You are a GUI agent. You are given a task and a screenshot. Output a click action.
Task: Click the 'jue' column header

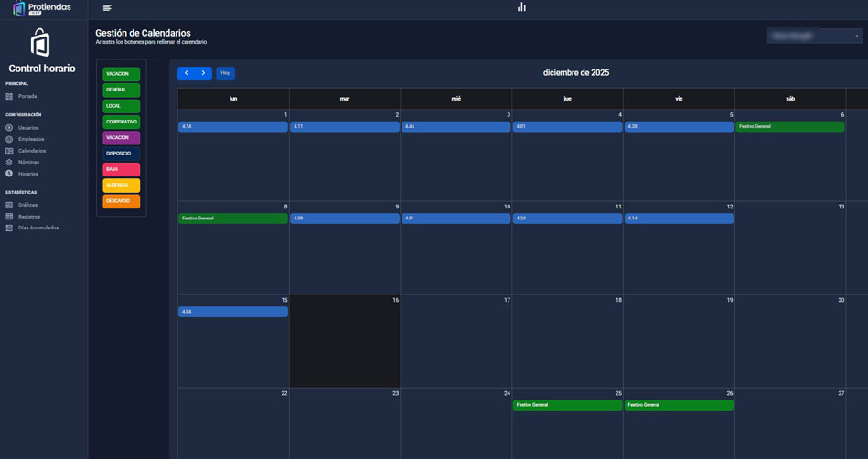(x=567, y=99)
